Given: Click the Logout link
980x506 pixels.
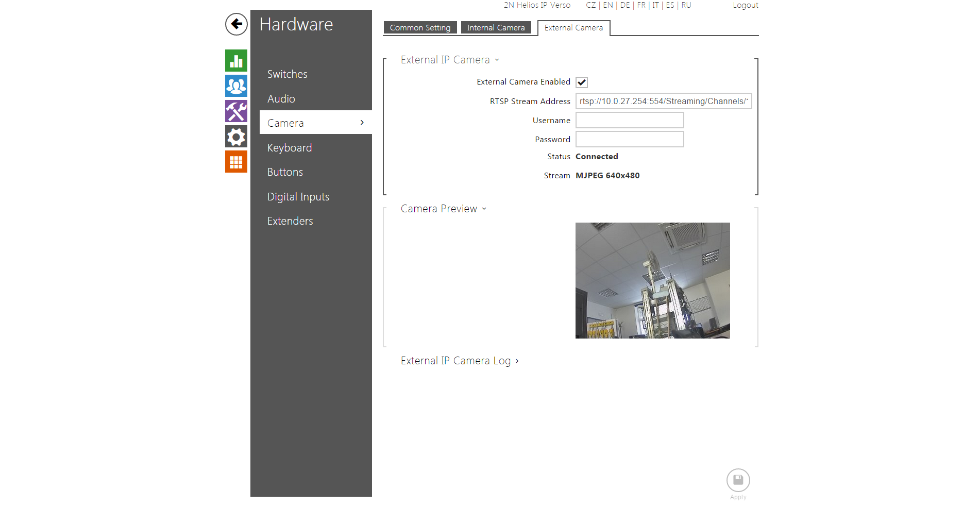Looking at the screenshot, I should 745,5.
